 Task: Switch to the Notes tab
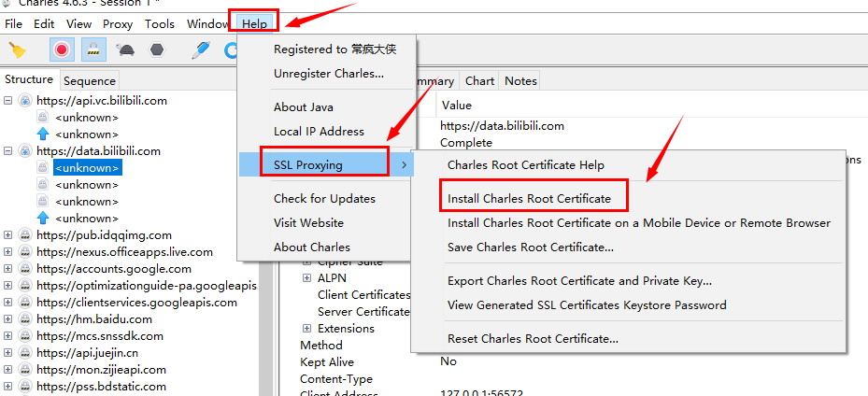coord(520,80)
